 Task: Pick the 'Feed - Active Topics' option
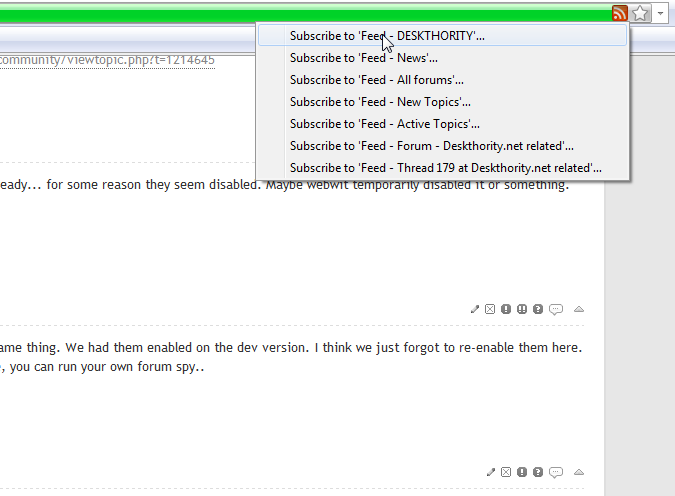pos(385,124)
